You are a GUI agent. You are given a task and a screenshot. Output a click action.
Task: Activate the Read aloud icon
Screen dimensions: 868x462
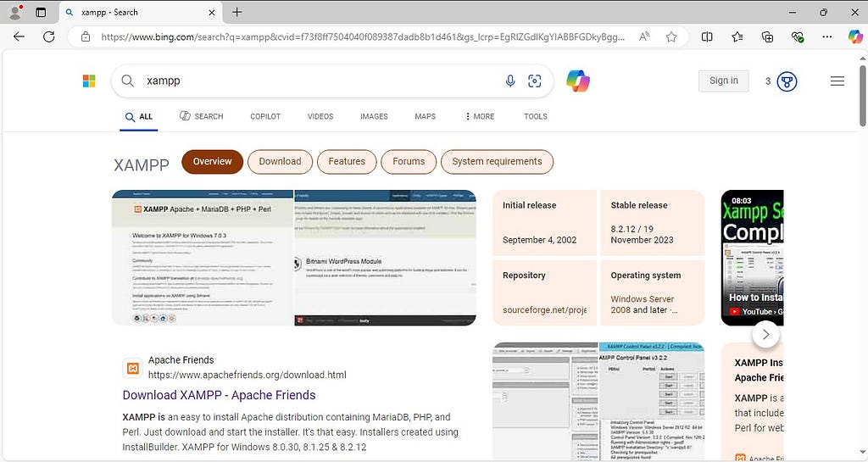click(644, 37)
